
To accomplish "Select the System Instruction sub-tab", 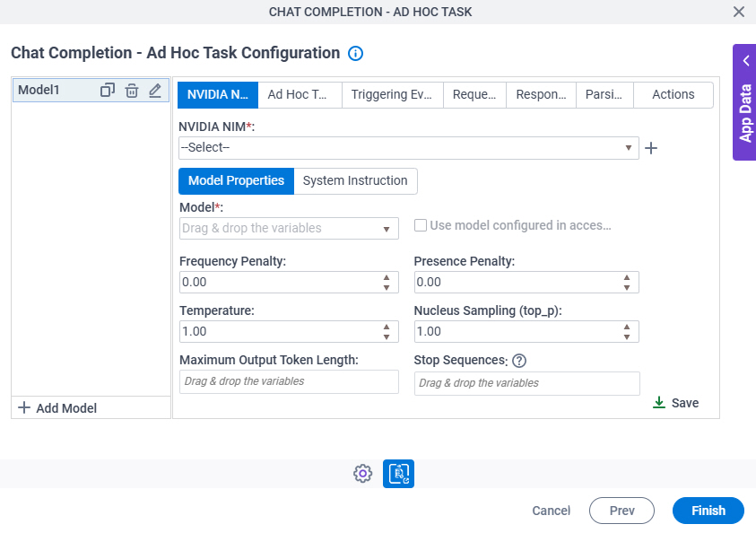I will pyautogui.click(x=355, y=181).
